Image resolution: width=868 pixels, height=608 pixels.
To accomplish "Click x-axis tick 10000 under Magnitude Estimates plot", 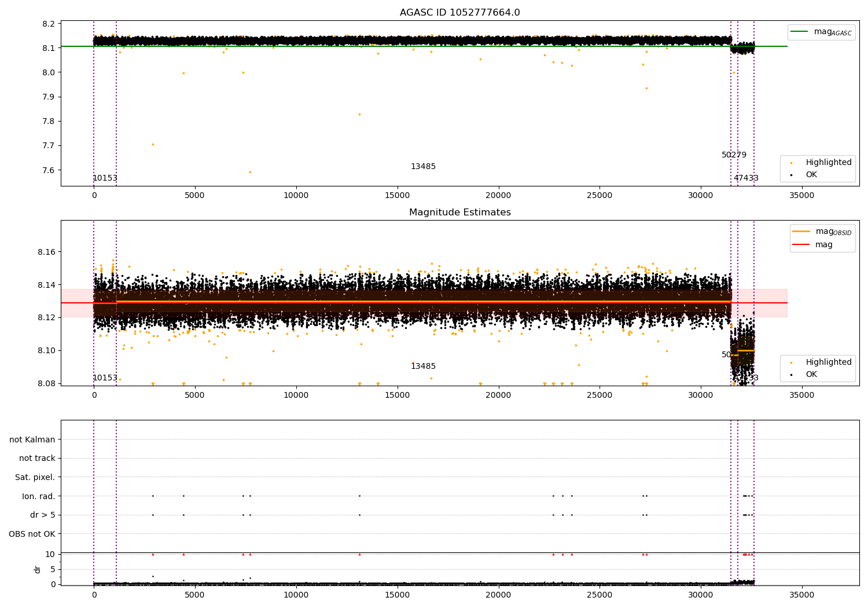I will tap(296, 395).
